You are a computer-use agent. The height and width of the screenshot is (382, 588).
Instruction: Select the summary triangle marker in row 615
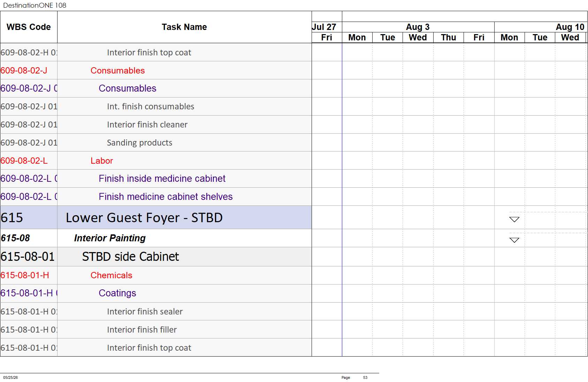[514, 219]
